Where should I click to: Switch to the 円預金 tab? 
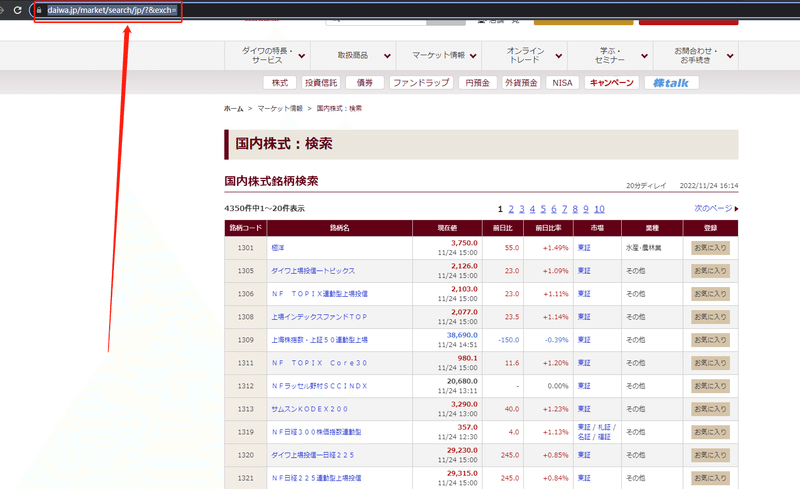coord(478,83)
